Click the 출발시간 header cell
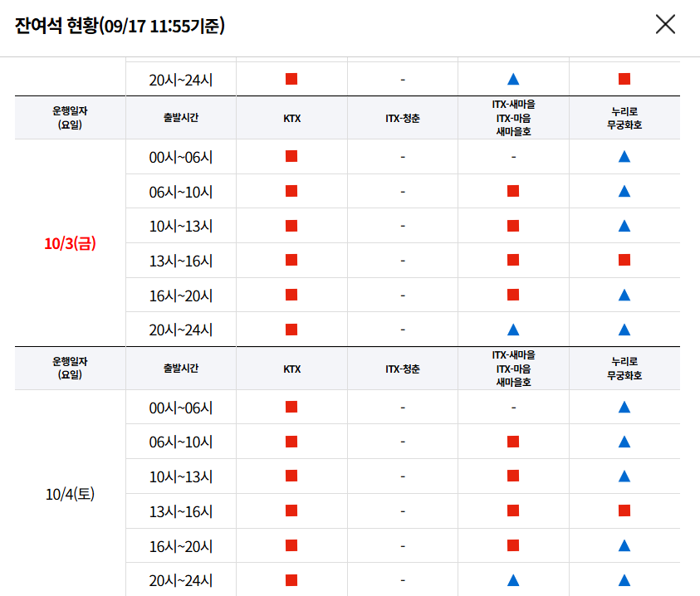Viewport: 700px width, 596px height. [180, 118]
